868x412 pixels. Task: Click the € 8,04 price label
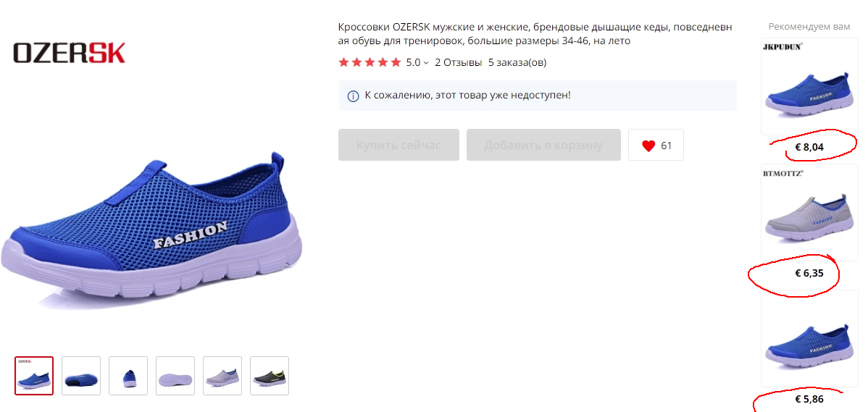point(809,147)
